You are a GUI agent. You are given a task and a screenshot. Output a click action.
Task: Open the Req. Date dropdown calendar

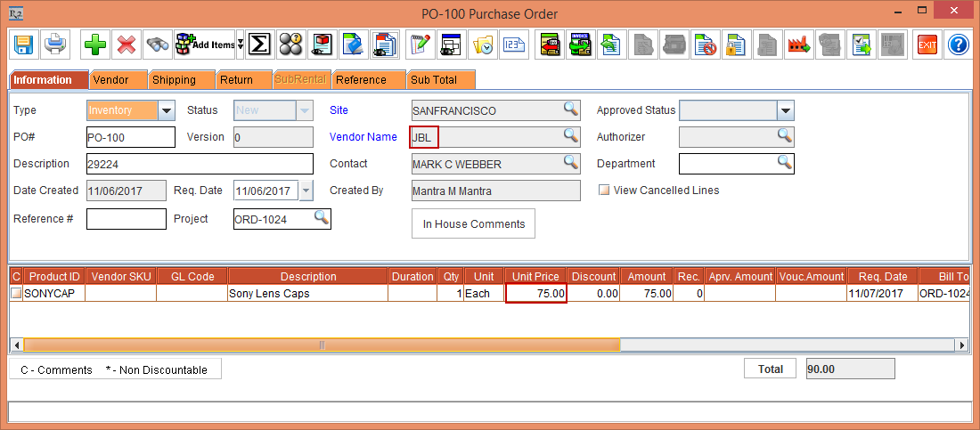pyautogui.click(x=306, y=191)
